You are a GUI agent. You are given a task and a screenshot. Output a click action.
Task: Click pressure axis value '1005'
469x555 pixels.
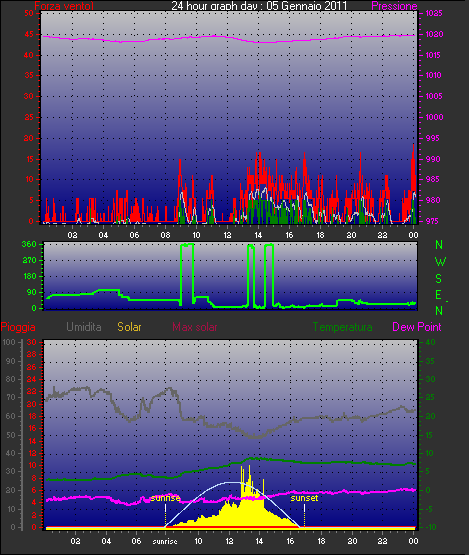(434, 96)
